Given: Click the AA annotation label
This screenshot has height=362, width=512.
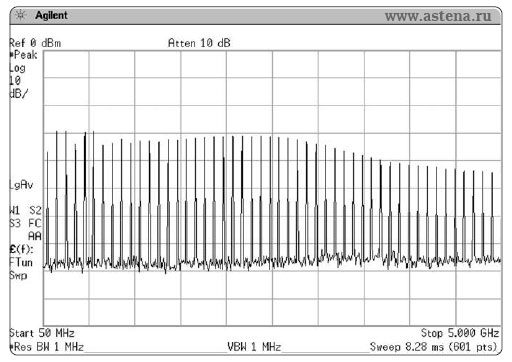Looking at the screenshot, I should pyautogui.click(x=35, y=236).
